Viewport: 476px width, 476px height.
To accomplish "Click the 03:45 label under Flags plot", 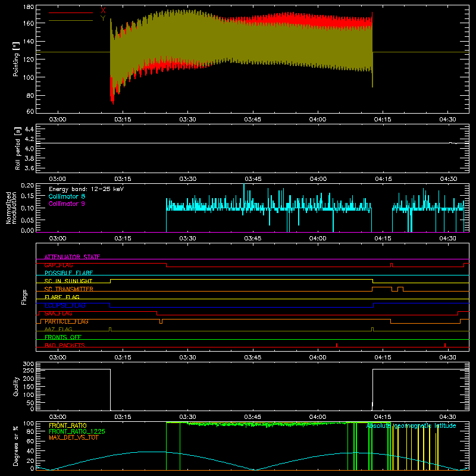I will (x=252, y=358).
